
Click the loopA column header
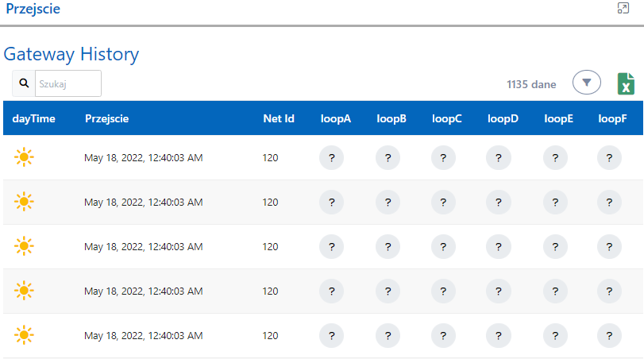pyautogui.click(x=336, y=119)
